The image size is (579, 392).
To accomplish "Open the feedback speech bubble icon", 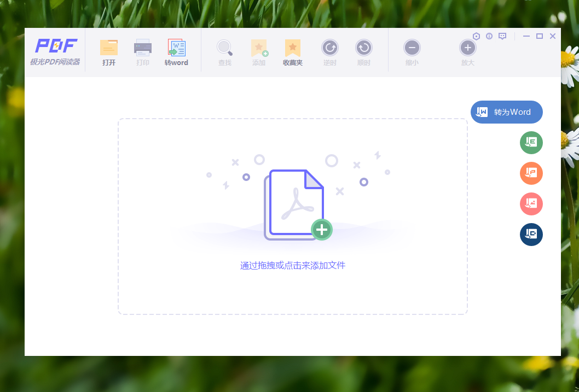I will 502,36.
